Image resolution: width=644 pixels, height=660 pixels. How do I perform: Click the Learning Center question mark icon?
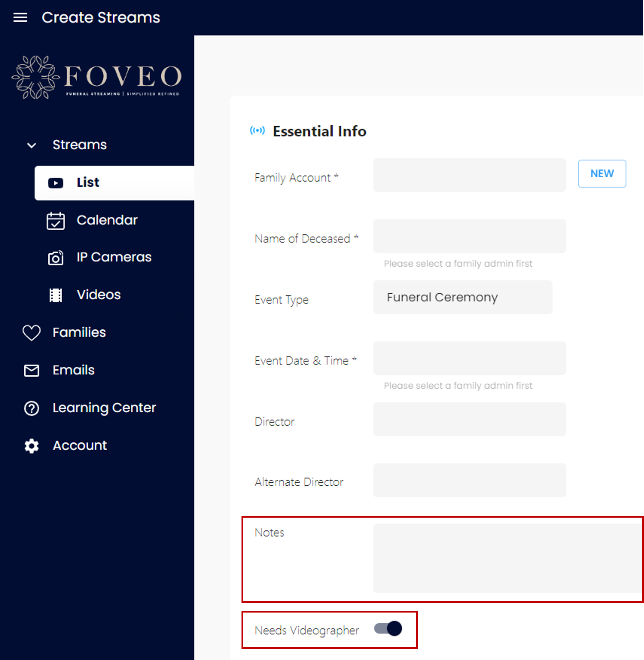(31, 408)
